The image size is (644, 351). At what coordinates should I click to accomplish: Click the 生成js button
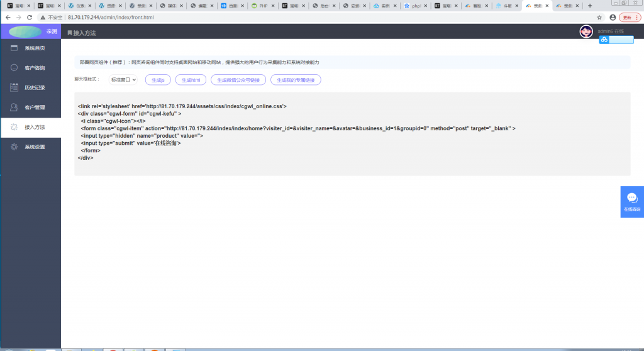click(158, 80)
